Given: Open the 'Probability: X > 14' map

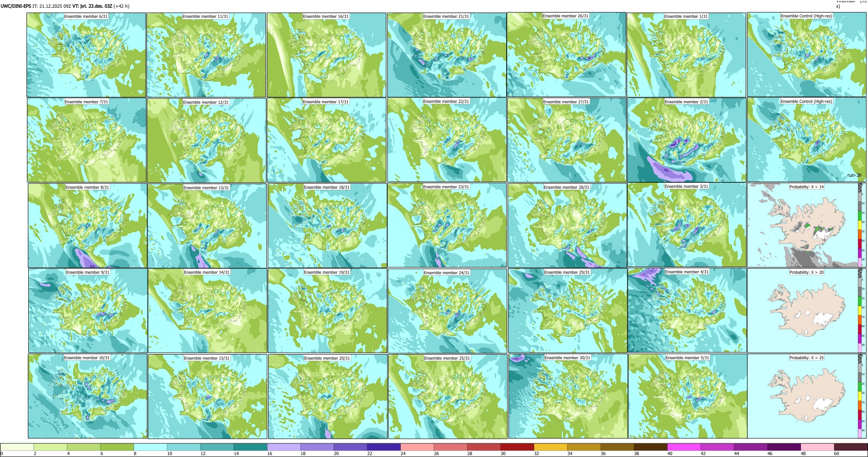Looking at the screenshot, I should [x=807, y=225].
